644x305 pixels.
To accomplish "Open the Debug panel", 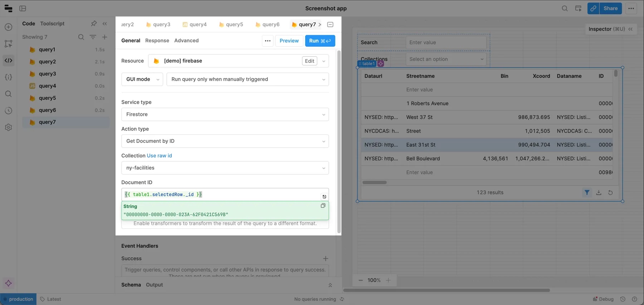I will (x=603, y=299).
